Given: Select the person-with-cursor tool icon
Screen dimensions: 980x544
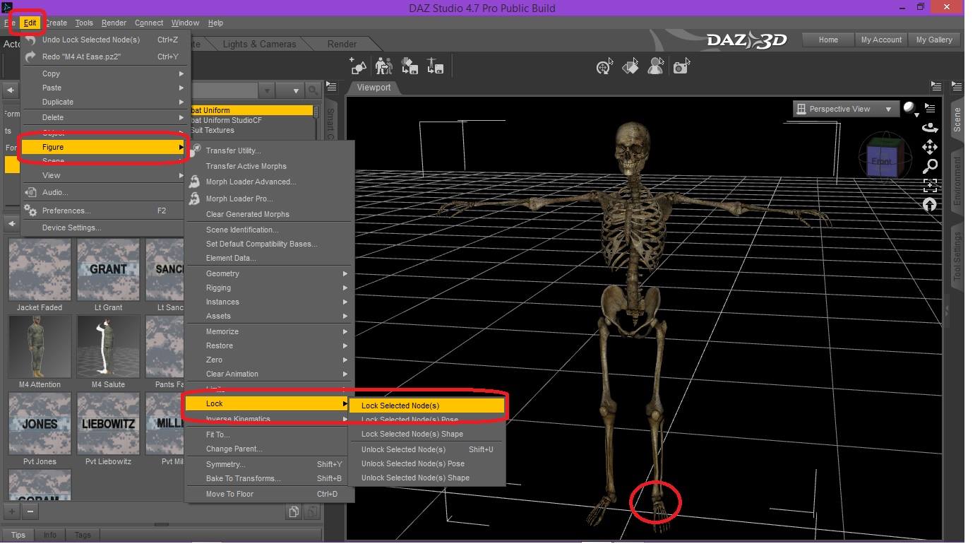Looking at the screenshot, I should pyautogui.click(x=655, y=66).
